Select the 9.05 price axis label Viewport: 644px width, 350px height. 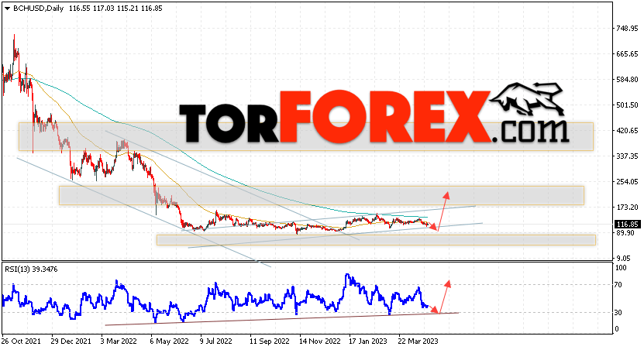tap(624, 258)
